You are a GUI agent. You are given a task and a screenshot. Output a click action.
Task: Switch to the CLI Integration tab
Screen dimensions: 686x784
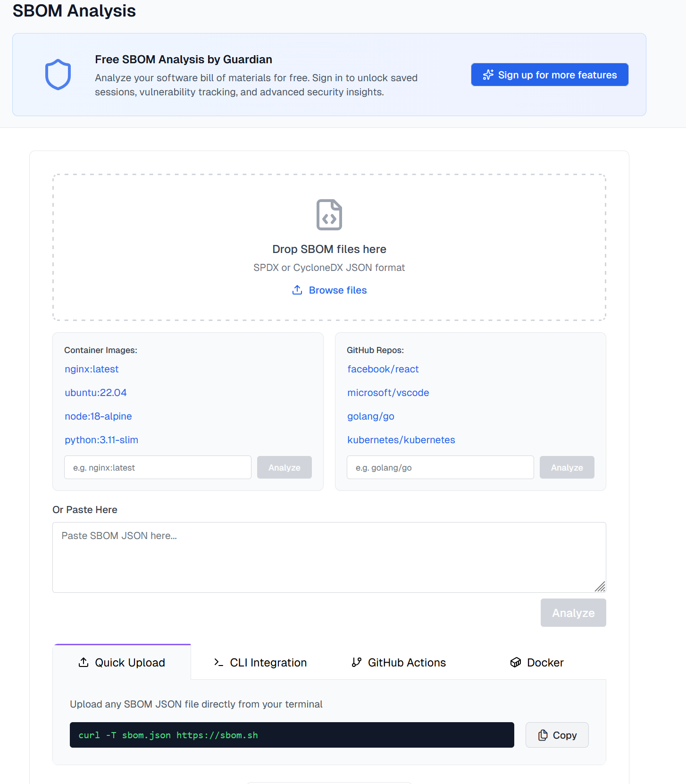tap(260, 662)
